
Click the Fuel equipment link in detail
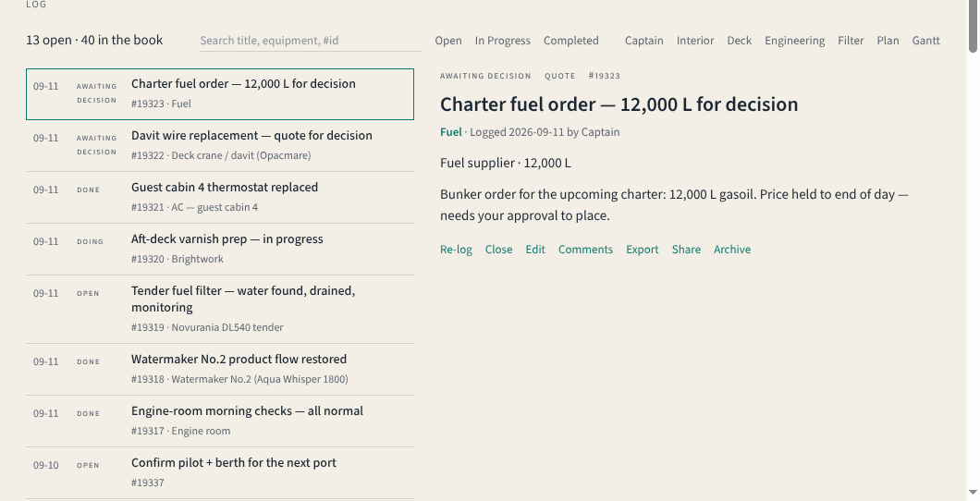point(450,132)
